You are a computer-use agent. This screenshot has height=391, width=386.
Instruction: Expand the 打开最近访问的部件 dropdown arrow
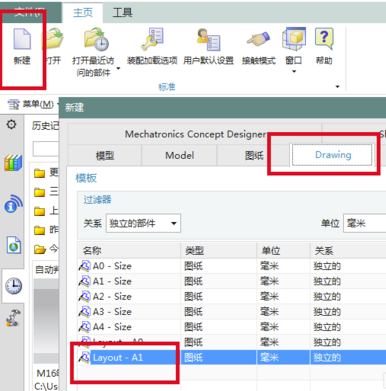[118, 69]
